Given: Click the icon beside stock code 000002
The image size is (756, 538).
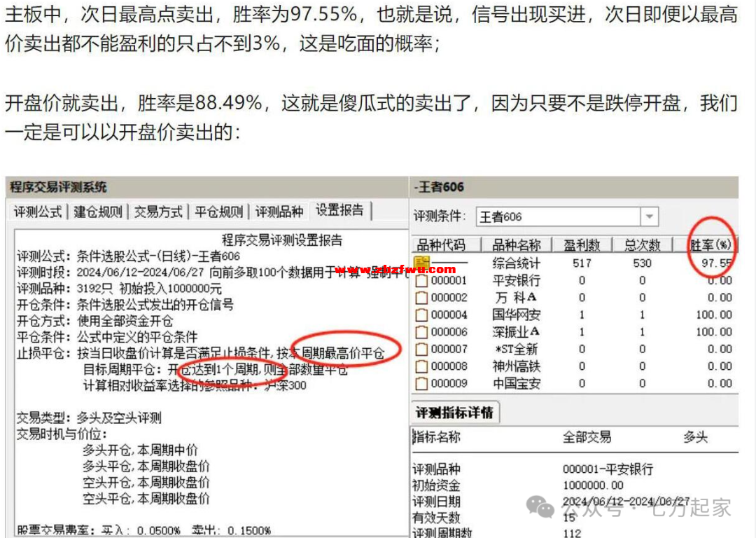Looking at the screenshot, I should (x=421, y=298).
